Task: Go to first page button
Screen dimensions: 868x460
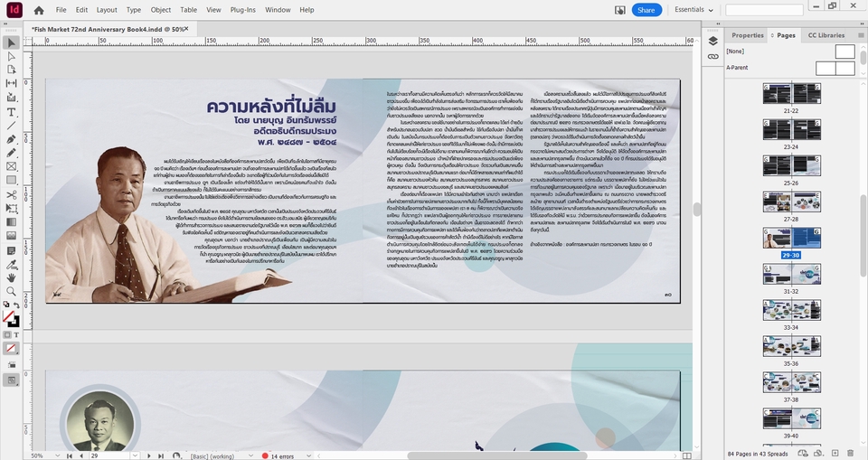Action: (x=70, y=455)
